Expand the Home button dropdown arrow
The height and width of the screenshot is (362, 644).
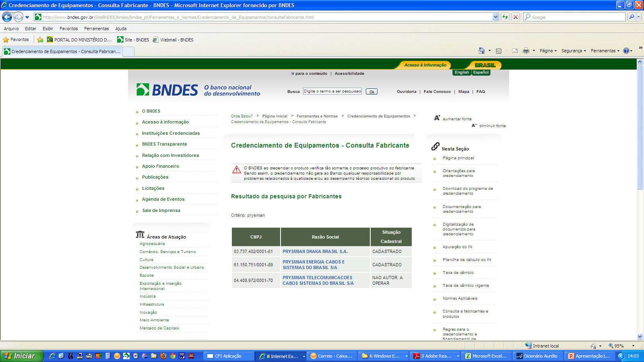point(489,51)
